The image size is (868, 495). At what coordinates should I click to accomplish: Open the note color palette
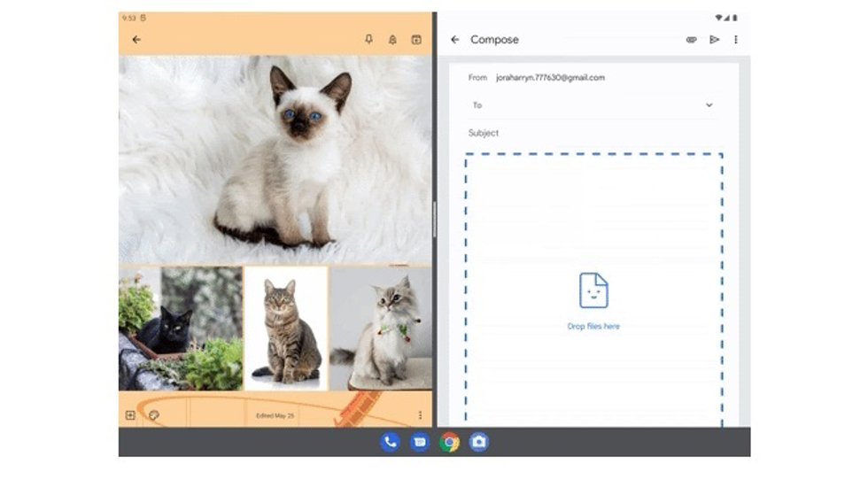point(154,415)
